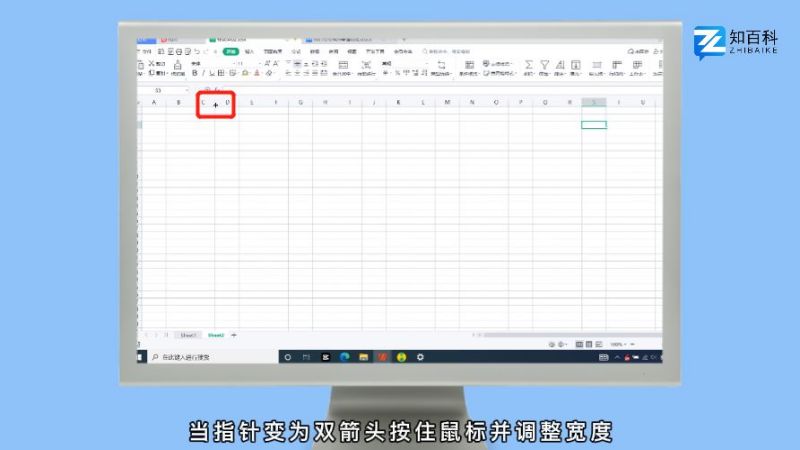Switch to the Sheet1 tab
Viewport: 800px width, 450px height.
coord(187,334)
